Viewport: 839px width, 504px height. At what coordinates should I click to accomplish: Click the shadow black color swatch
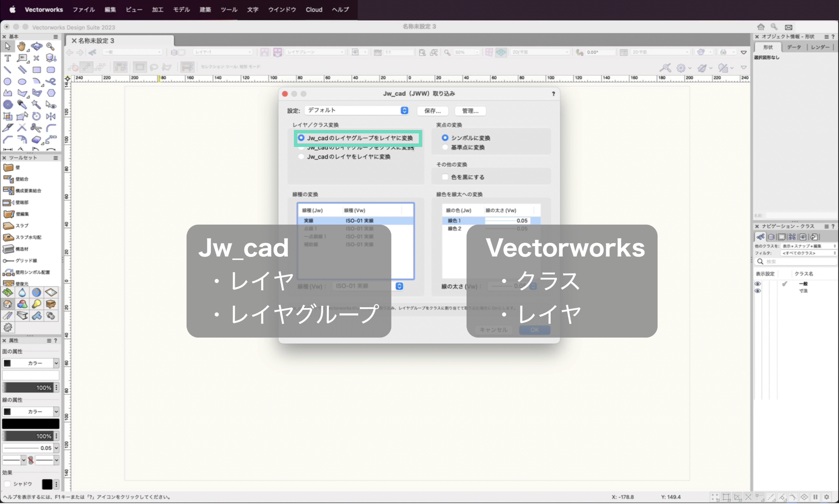(x=47, y=484)
